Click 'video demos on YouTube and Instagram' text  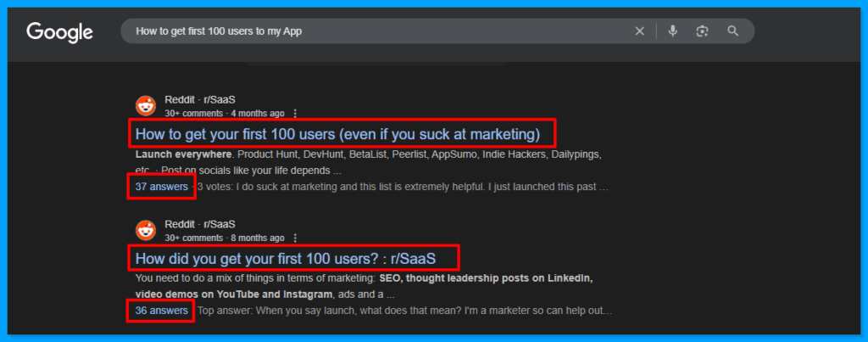(x=234, y=294)
